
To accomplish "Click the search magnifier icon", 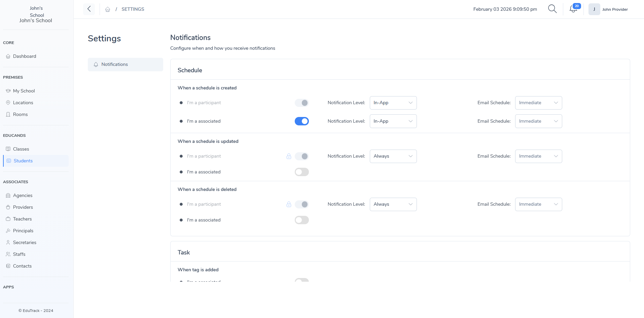I will (552, 9).
